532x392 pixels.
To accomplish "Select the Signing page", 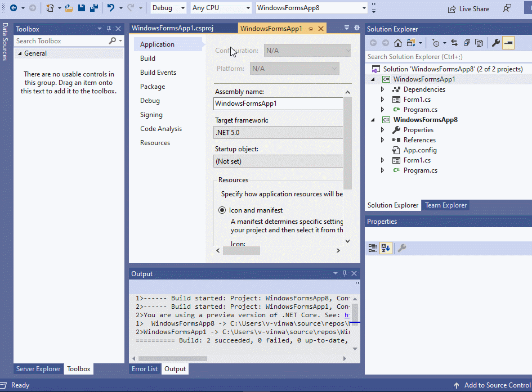I will tap(151, 115).
